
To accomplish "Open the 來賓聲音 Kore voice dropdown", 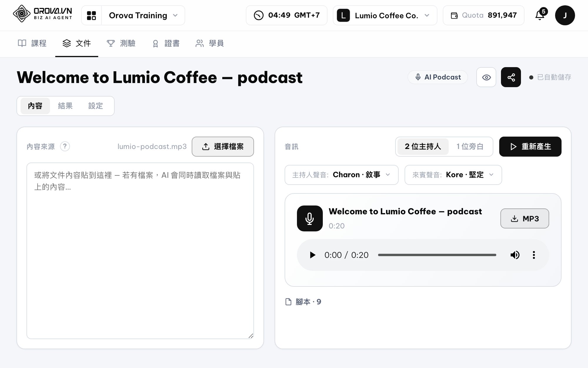I will point(453,175).
